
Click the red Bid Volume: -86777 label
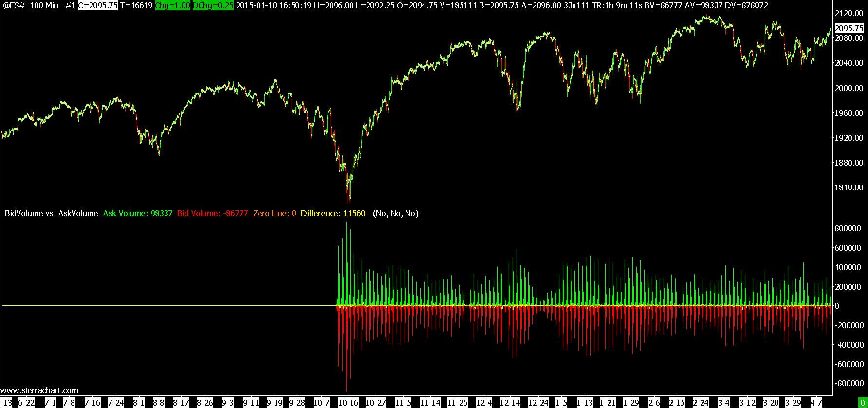[x=213, y=213]
